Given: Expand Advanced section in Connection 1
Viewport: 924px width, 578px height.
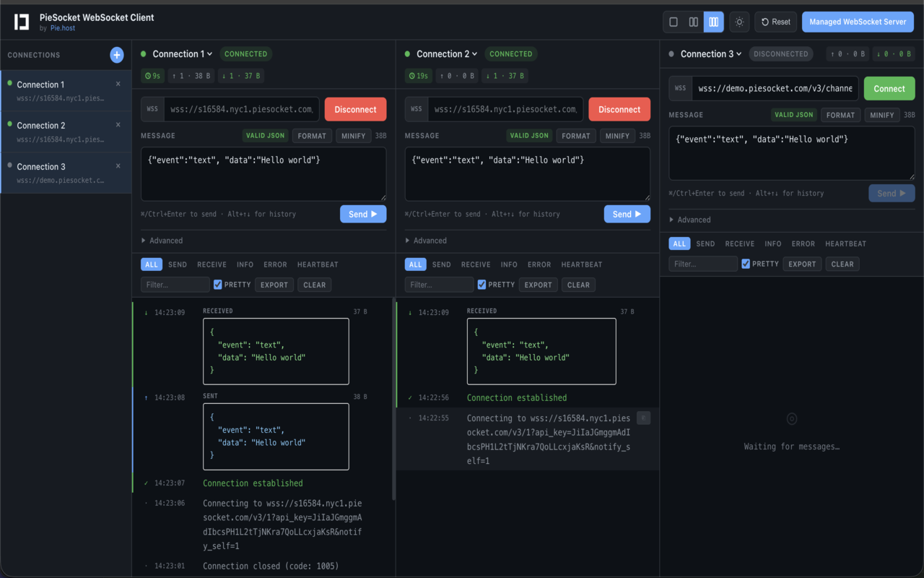Looking at the screenshot, I should pyautogui.click(x=162, y=241).
